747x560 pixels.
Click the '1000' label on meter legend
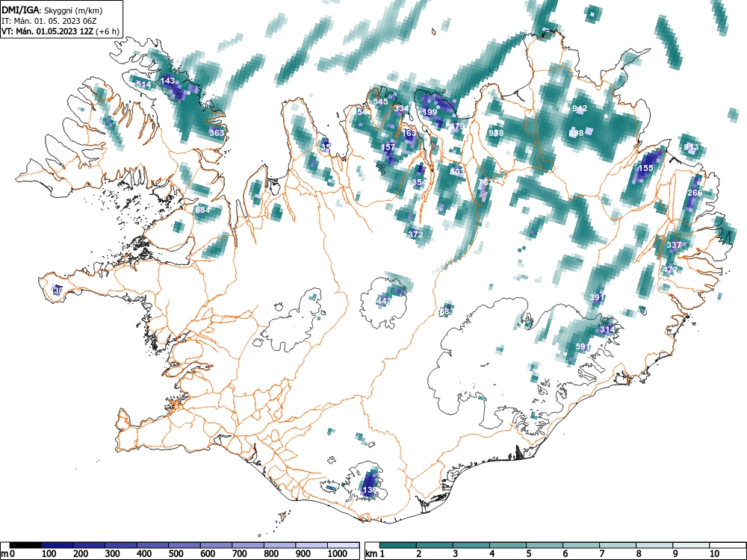pyautogui.click(x=338, y=553)
